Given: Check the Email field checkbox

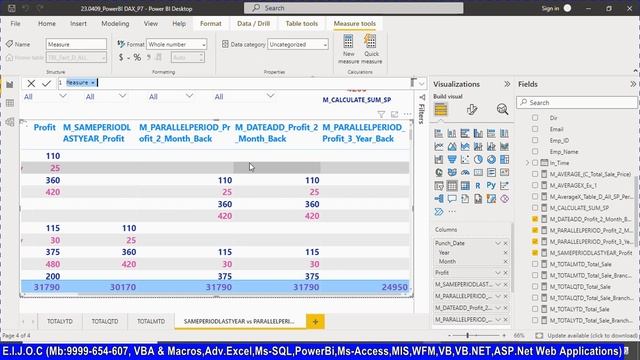Looking at the screenshot, I should [535, 129].
